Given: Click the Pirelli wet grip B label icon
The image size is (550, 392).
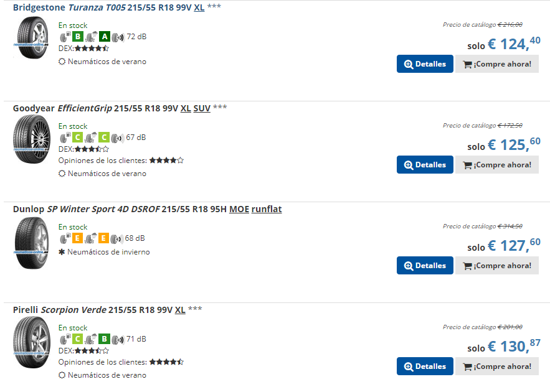Looking at the screenshot, I should (104, 339).
